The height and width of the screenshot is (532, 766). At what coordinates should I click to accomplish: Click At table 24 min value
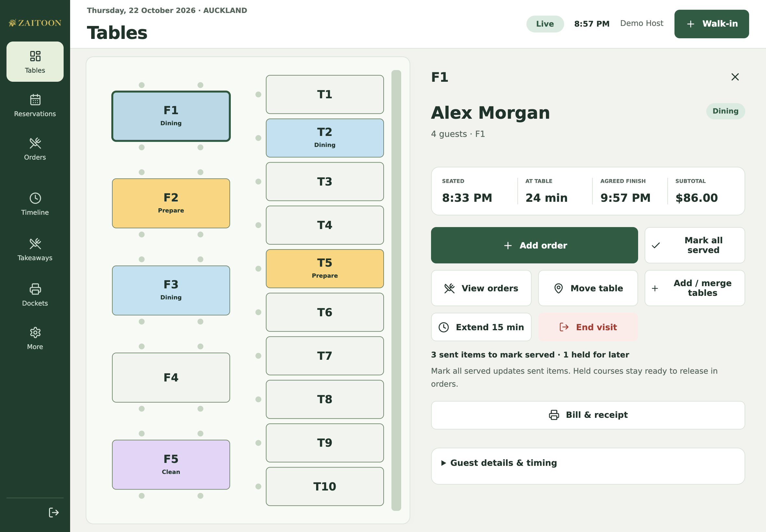point(546,198)
